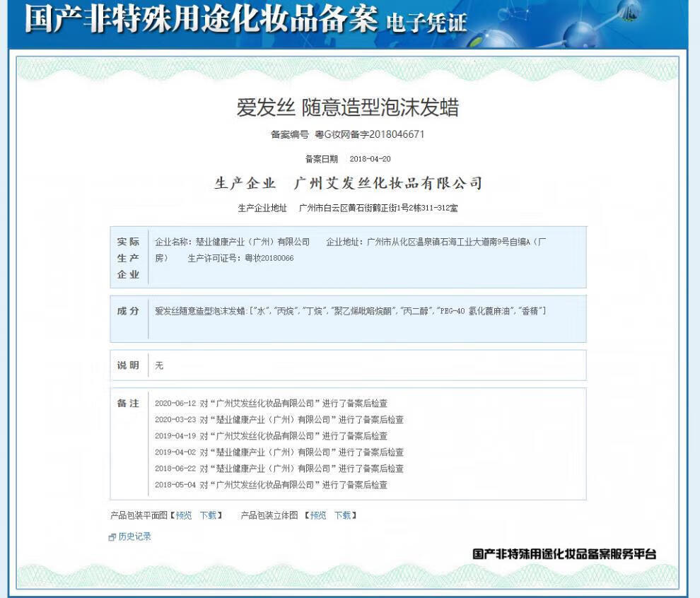Select manufacturer name 广州艾发丝化妆品有限公司
The height and width of the screenshot is (598, 700).
388,183
